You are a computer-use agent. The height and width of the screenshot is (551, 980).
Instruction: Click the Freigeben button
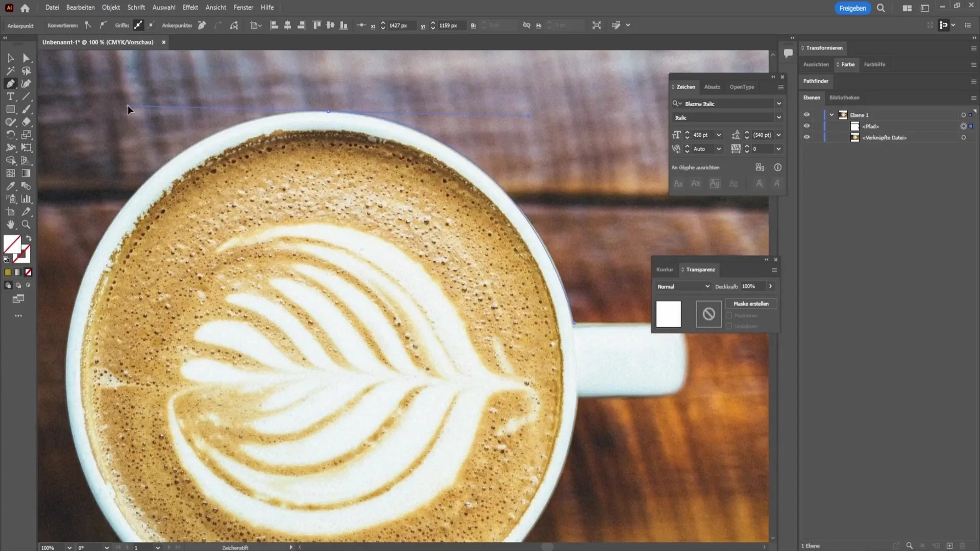[852, 8]
